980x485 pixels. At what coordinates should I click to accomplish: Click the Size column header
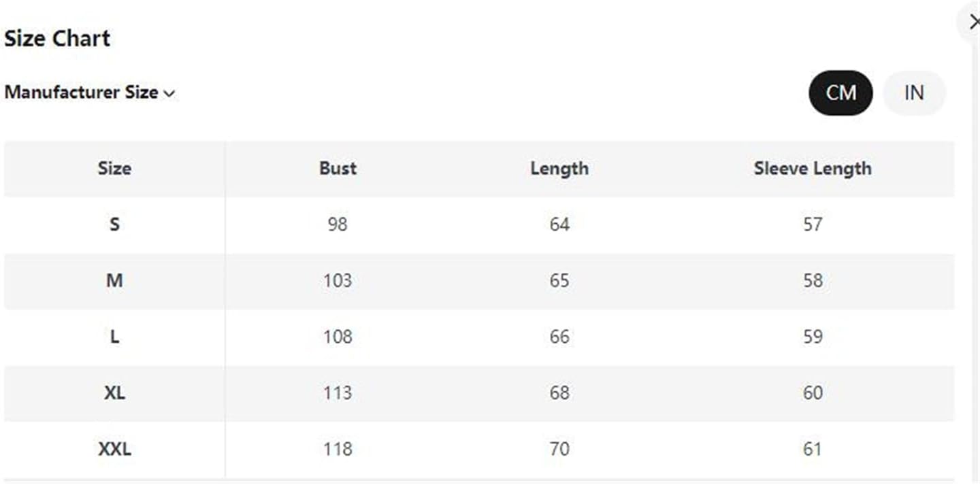114,168
